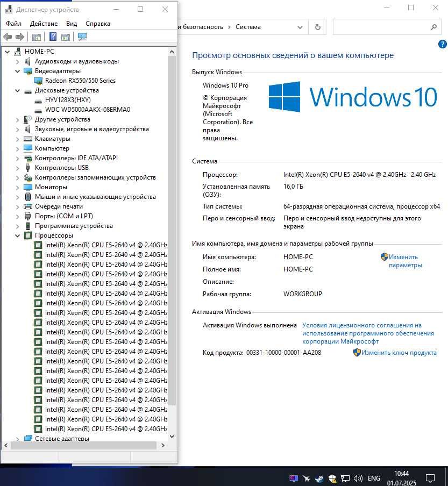The image size is (448, 486).
Task: Select Компьютер in the device tree
Action: click(x=52, y=148)
